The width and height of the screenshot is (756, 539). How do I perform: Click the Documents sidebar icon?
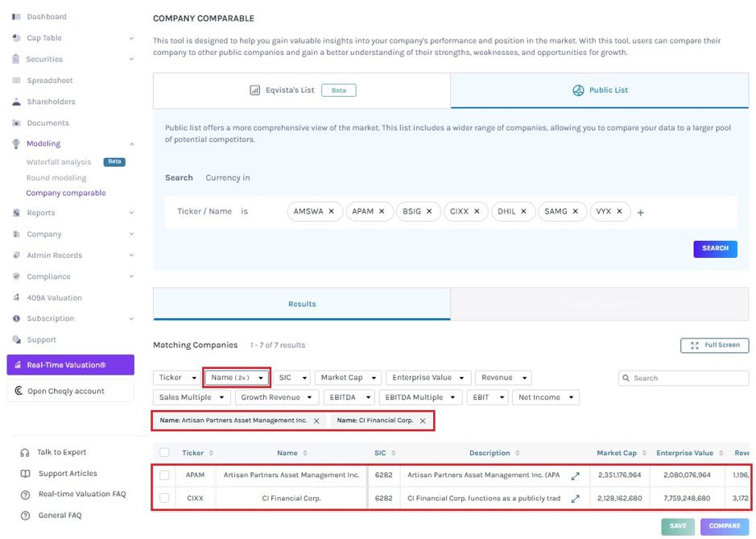tap(16, 122)
